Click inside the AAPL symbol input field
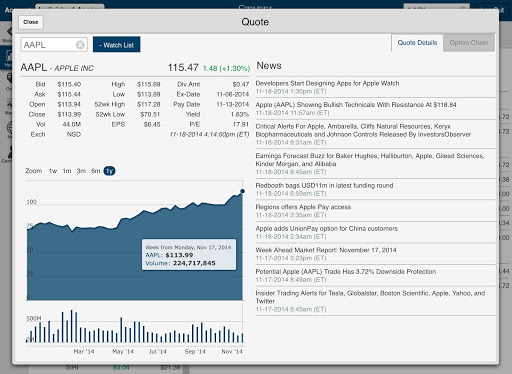 [48, 45]
